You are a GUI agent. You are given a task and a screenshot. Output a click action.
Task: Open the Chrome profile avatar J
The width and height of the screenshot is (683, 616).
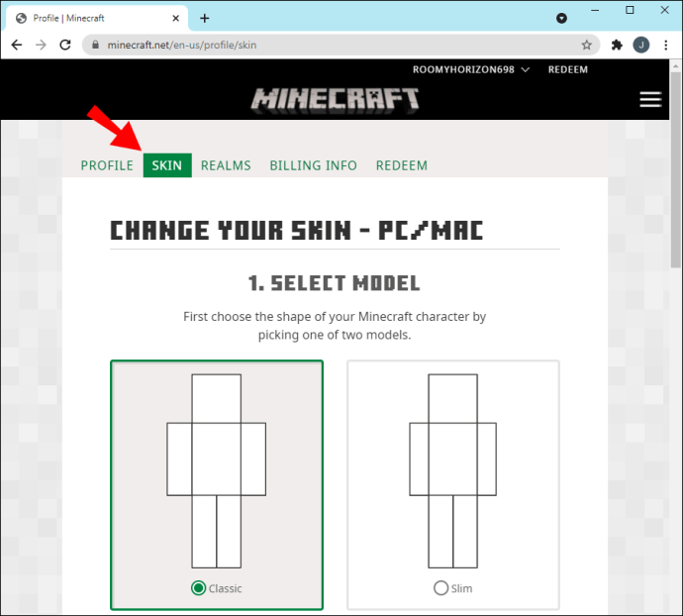click(641, 45)
